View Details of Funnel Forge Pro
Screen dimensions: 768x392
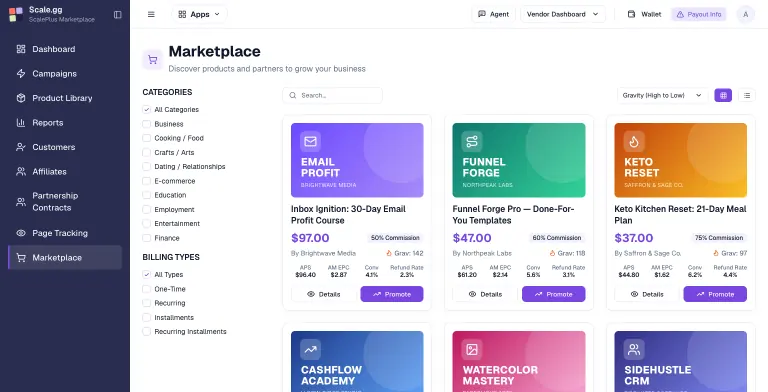(x=485, y=294)
